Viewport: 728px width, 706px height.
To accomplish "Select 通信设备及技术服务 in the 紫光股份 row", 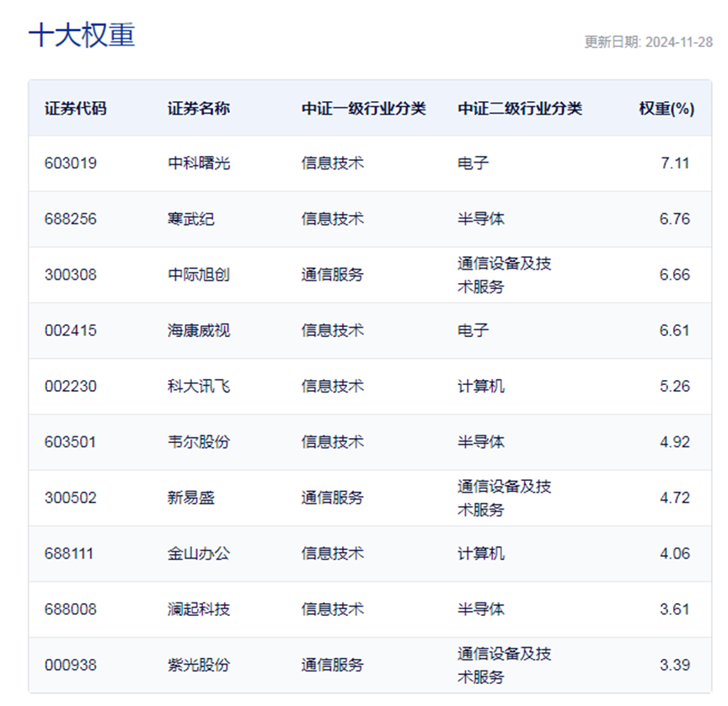I will 505,665.
